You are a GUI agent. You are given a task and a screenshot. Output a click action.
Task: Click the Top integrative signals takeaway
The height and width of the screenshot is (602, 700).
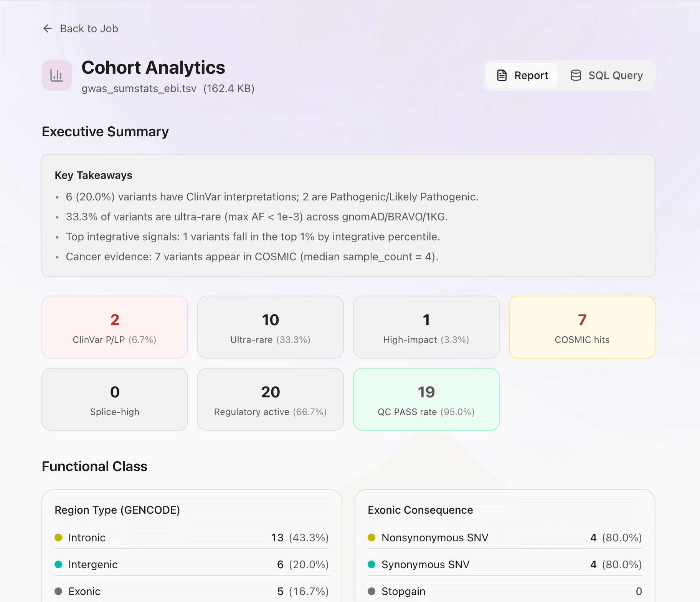point(253,237)
